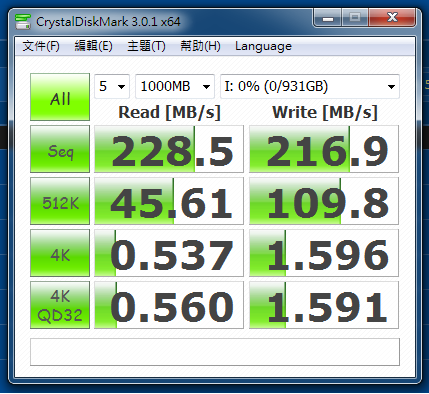Open the 編輯(E) menu
The height and width of the screenshot is (394, 429).
coord(93,46)
